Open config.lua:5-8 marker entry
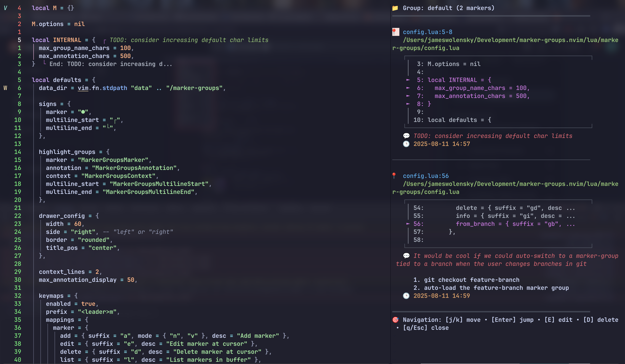This screenshot has width=625, height=364. point(427,32)
